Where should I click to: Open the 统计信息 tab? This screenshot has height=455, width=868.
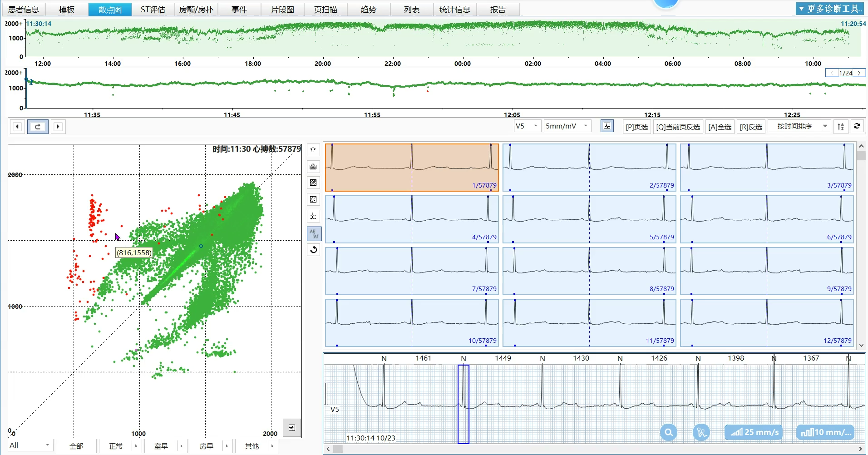point(455,10)
